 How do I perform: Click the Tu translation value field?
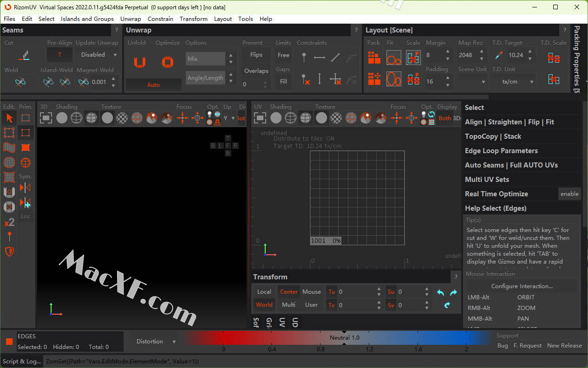pos(357,292)
